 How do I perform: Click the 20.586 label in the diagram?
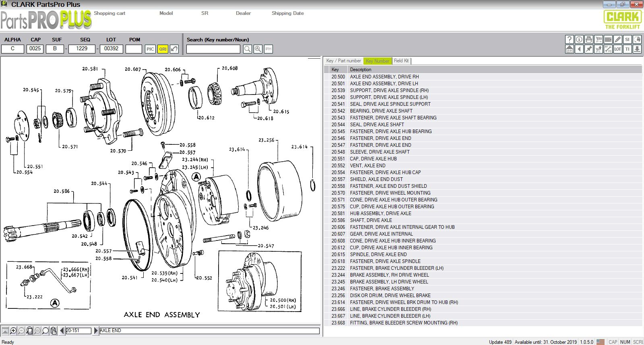point(62,191)
